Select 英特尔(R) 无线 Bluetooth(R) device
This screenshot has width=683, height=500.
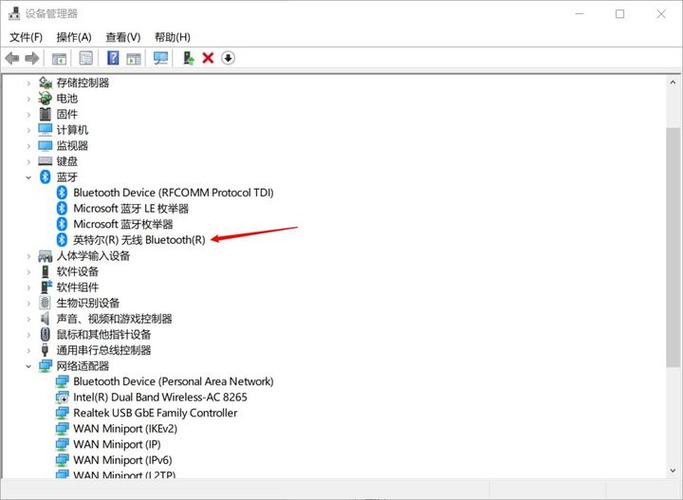click(139, 240)
